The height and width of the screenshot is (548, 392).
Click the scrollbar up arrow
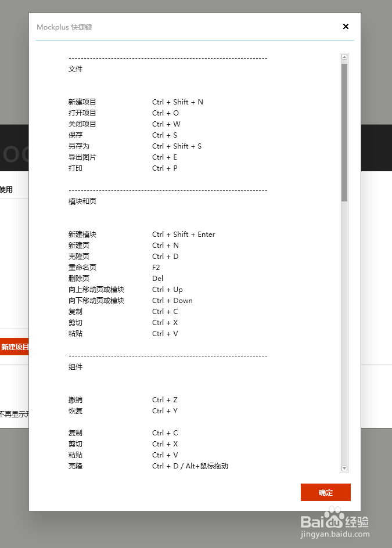[x=344, y=57]
